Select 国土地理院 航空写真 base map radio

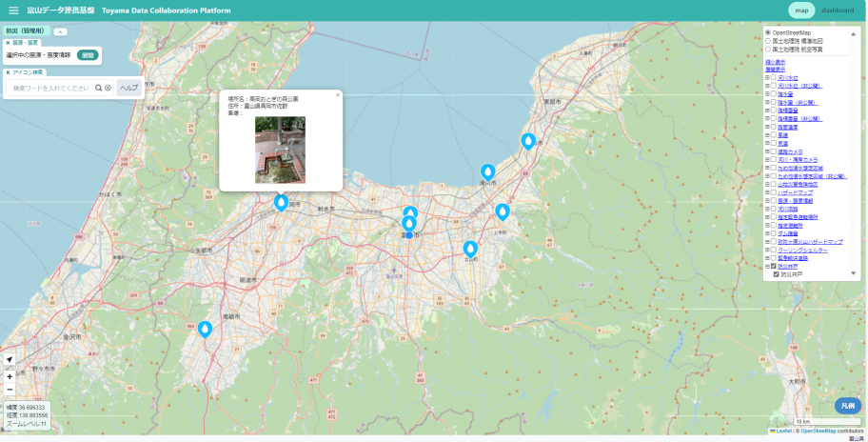[768, 49]
